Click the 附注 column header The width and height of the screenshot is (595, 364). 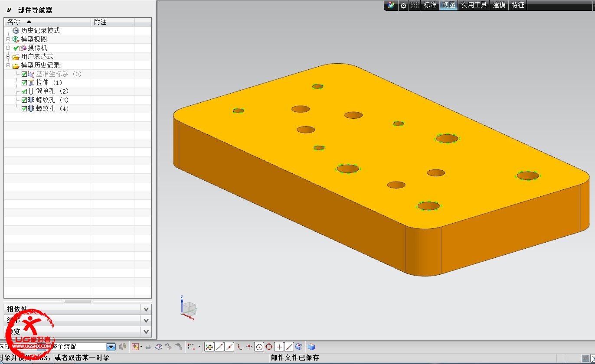coord(113,22)
